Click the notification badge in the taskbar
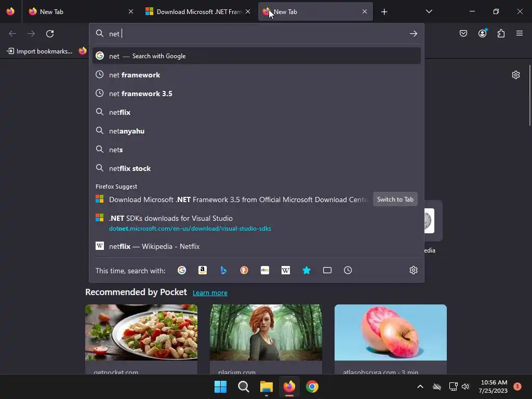The image size is (532, 399). point(517,387)
